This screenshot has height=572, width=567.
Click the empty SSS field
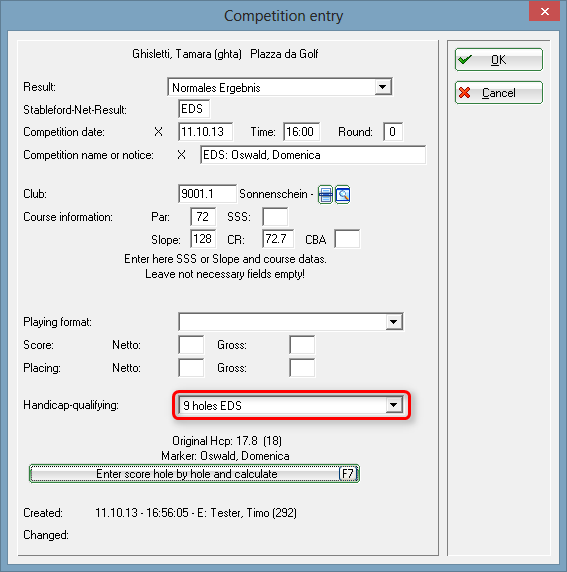pos(275,217)
